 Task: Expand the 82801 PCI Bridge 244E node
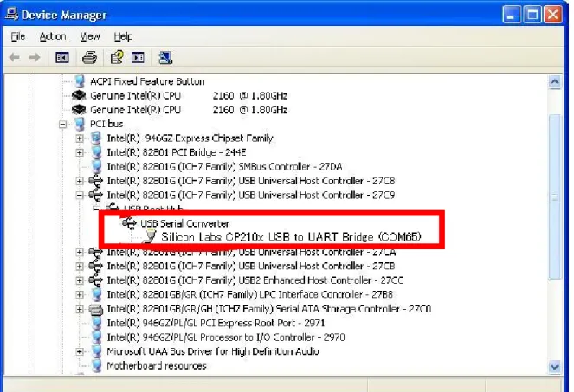pyautogui.click(x=80, y=152)
